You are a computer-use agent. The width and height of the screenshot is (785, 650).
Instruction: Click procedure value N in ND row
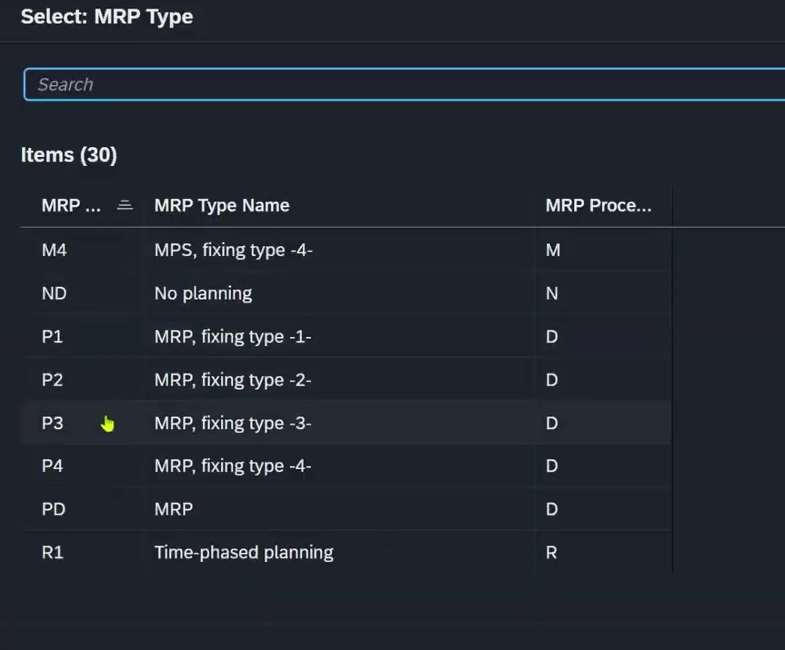click(552, 293)
